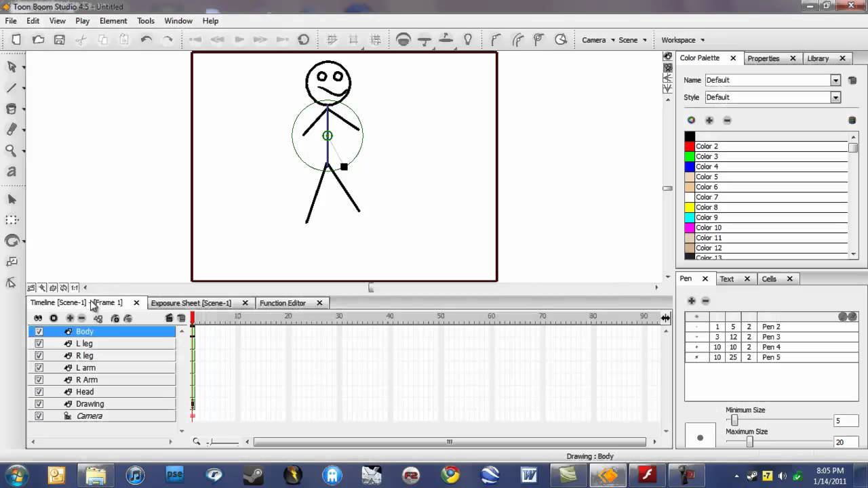Open the Camera view dropdown

(x=598, y=40)
